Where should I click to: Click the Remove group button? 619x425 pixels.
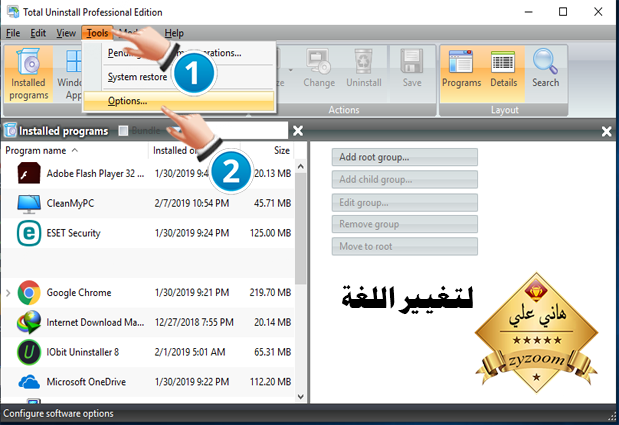click(405, 224)
